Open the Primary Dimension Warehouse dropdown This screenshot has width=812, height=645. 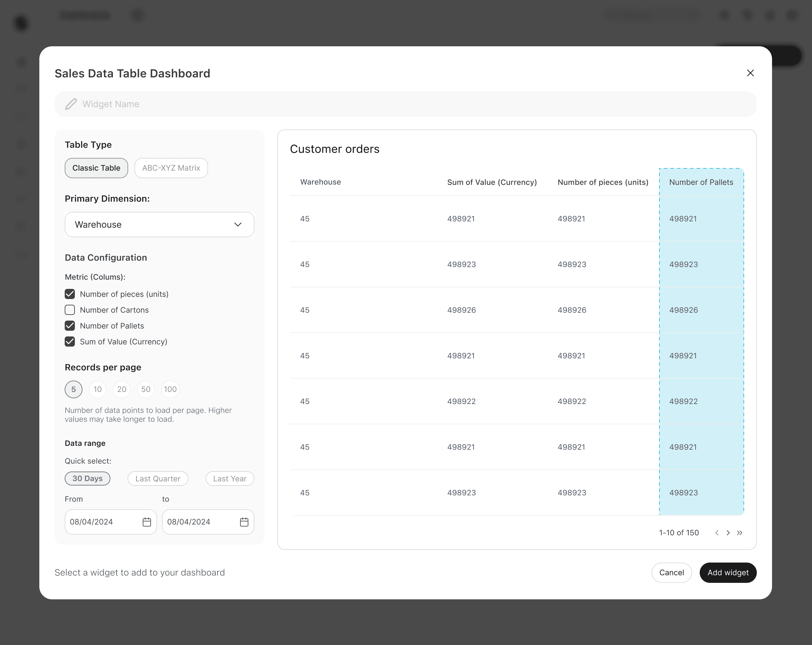tap(159, 225)
